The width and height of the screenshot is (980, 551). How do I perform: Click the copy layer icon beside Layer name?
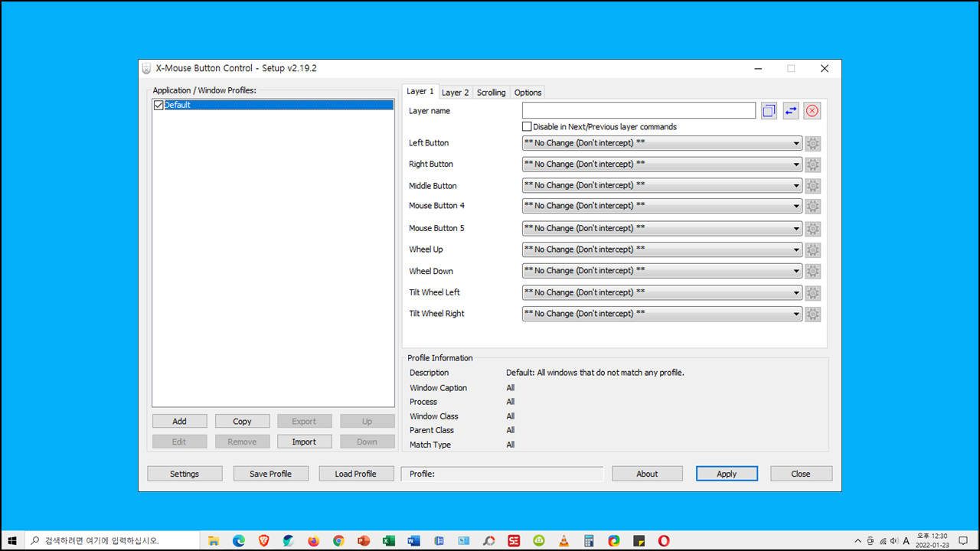click(769, 111)
